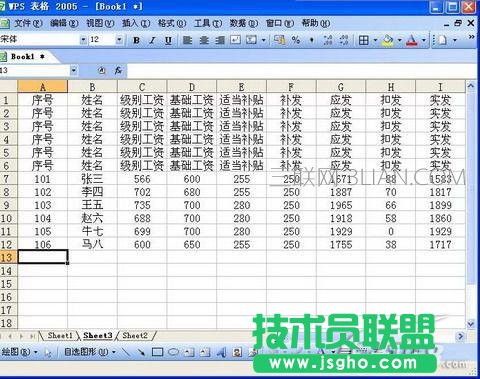Expand toolbar overflow chevron

[x=471, y=37]
